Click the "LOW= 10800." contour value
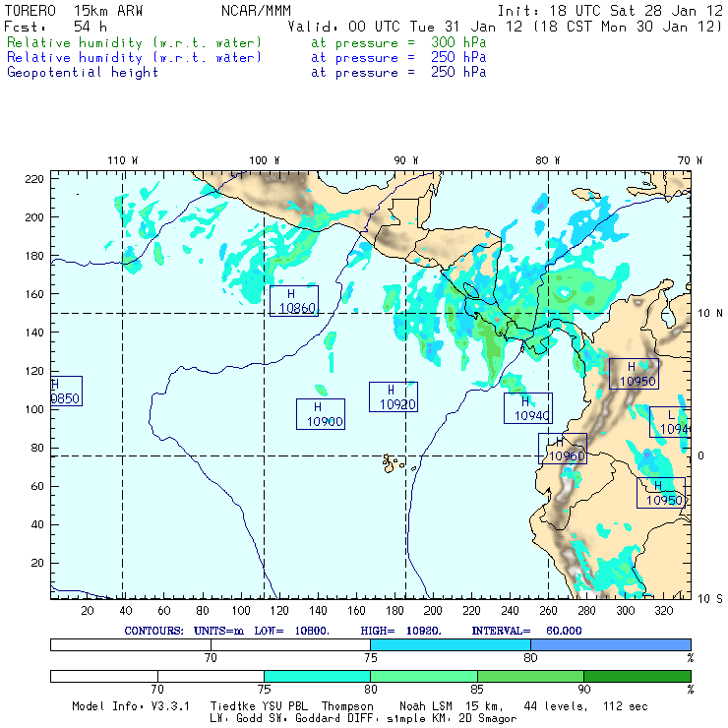Image resolution: width=728 pixels, height=728 pixels. tap(292, 631)
